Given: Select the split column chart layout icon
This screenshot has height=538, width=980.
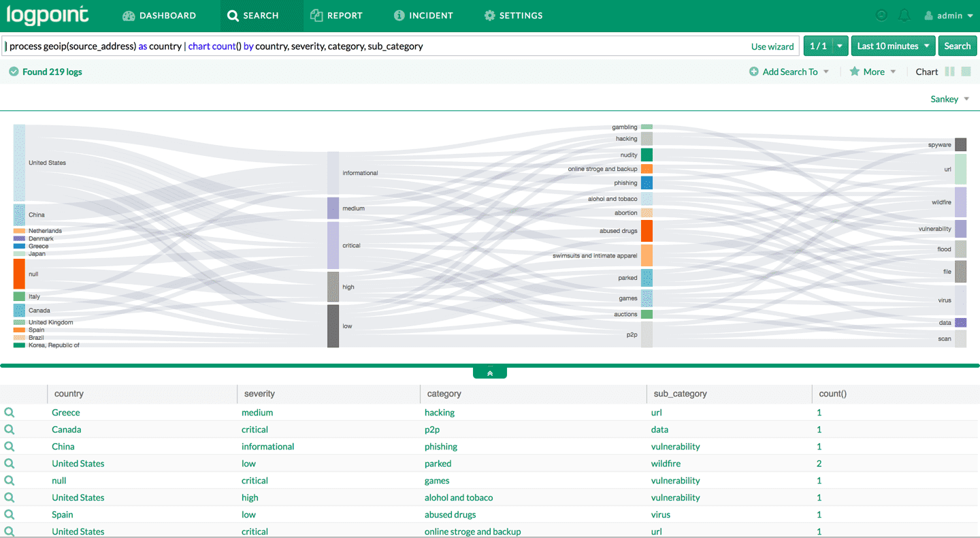Looking at the screenshot, I should [x=950, y=72].
